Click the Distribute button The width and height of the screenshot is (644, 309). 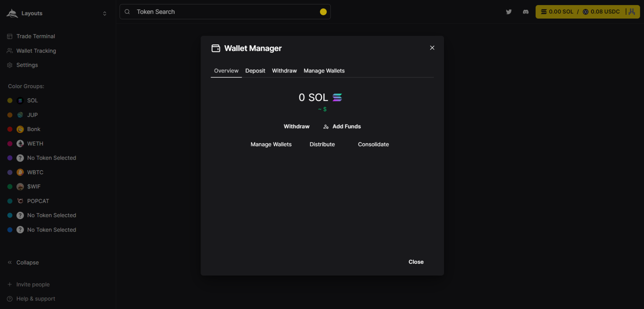point(322,144)
